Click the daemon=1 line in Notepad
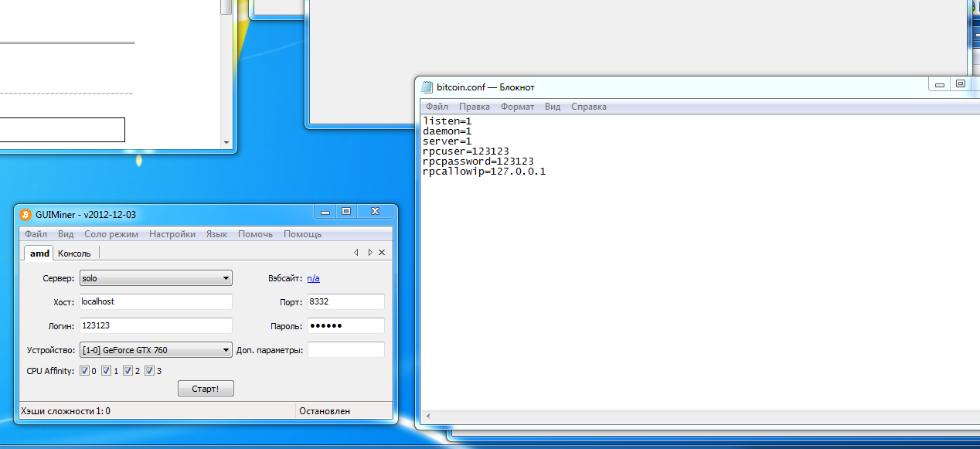Screen dimensions: 980x449 pos(447,131)
